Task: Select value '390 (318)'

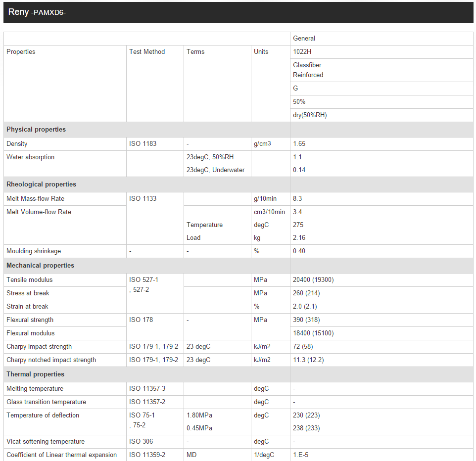Action: click(x=306, y=320)
